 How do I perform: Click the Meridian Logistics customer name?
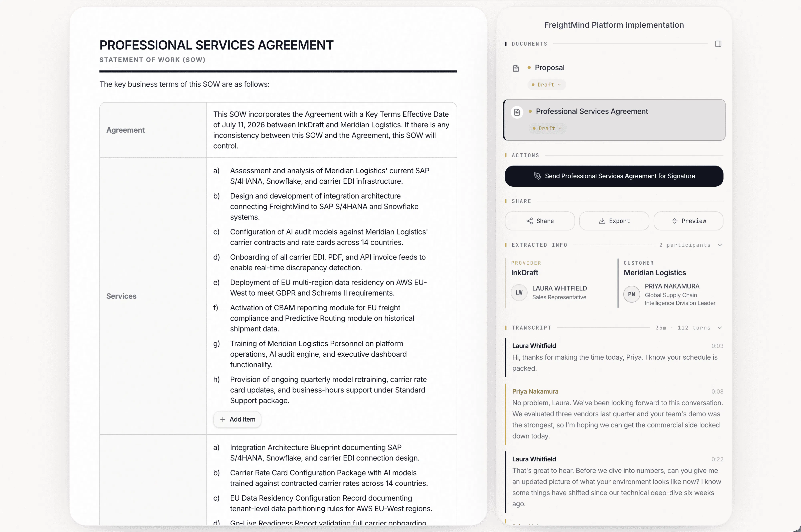(x=655, y=273)
